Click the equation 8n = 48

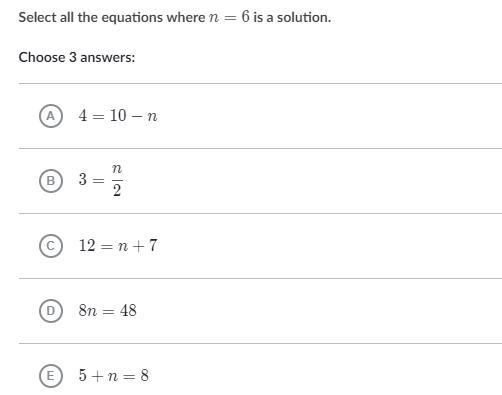click(108, 311)
